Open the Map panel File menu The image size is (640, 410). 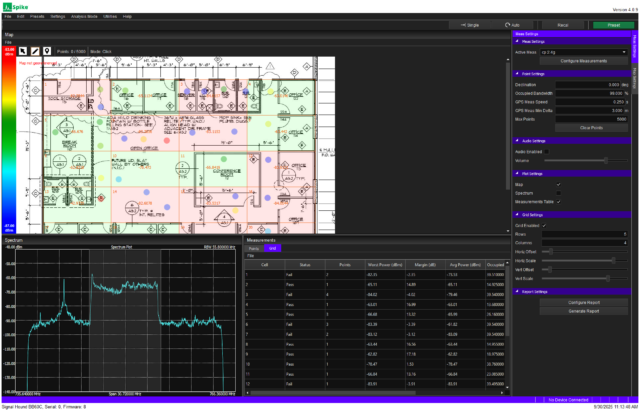coord(8,42)
